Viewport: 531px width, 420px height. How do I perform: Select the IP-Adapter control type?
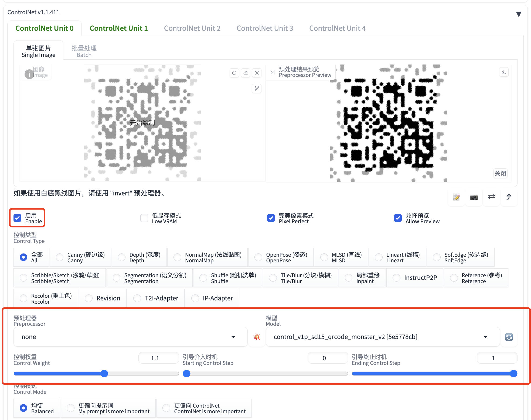tap(212, 298)
